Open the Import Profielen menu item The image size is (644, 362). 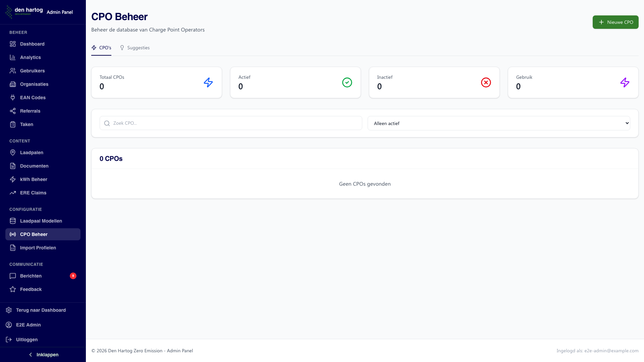pos(38,248)
